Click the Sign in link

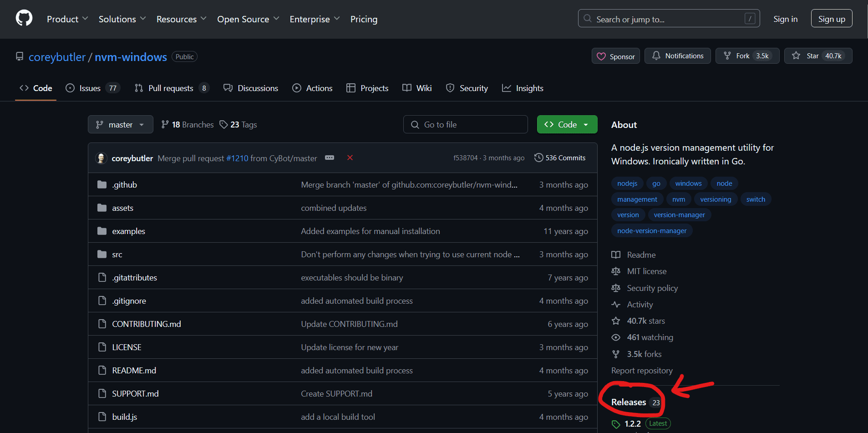click(785, 19)
